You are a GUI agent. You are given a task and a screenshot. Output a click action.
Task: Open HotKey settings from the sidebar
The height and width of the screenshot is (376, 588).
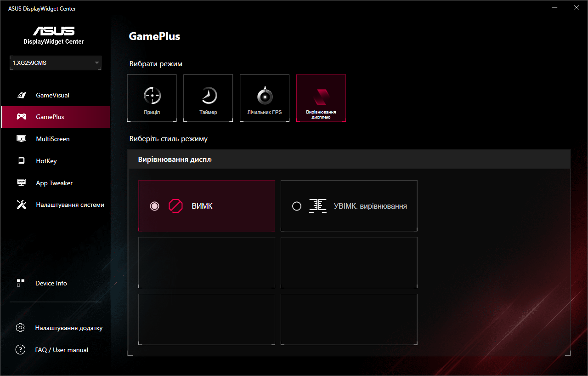[21, 160]
